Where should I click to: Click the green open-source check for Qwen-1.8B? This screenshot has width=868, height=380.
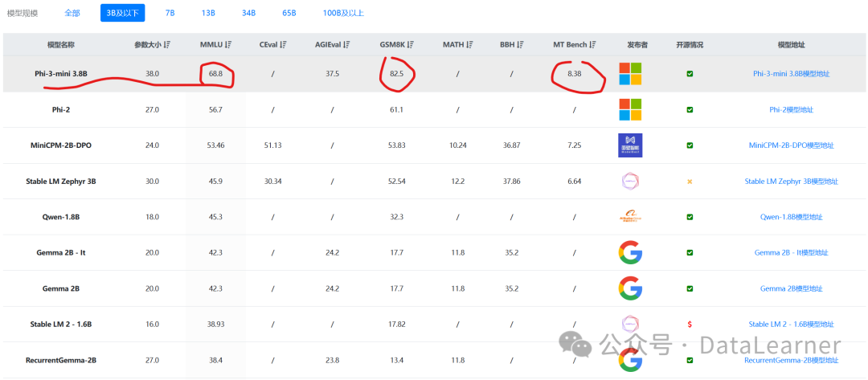(690, 217)
